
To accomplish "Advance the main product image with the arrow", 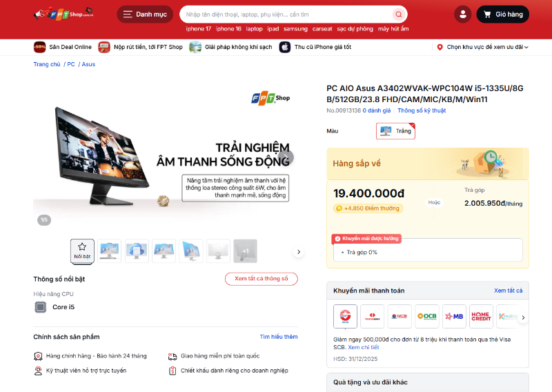I will pos(286,157).
